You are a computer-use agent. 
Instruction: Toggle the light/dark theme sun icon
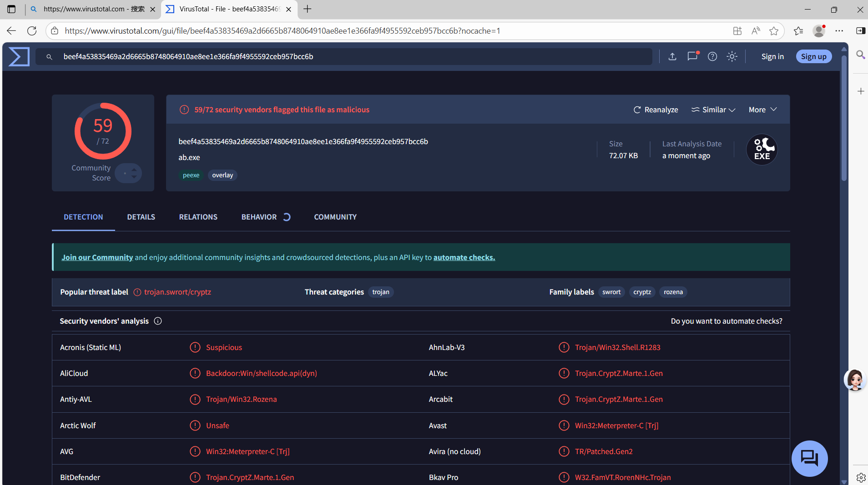732,56
